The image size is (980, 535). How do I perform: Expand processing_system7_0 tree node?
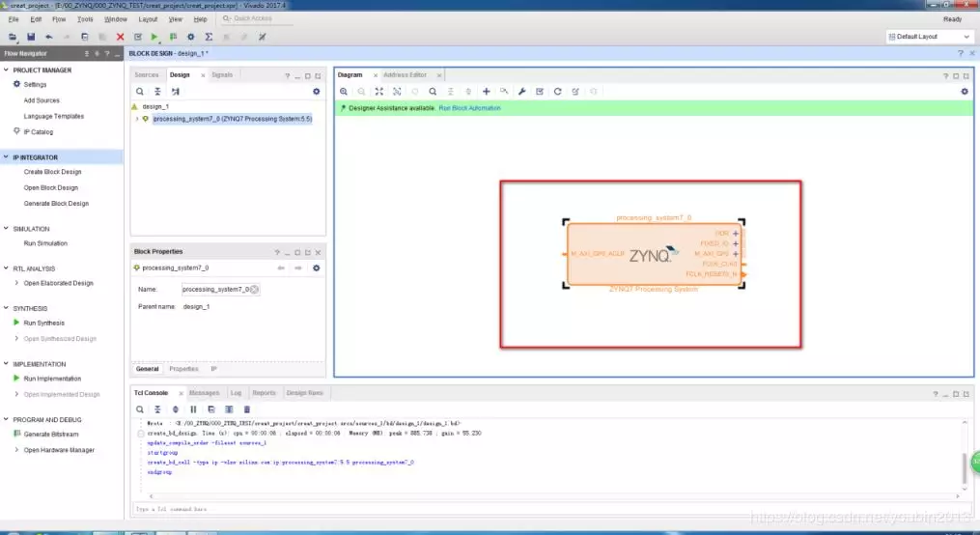(x=137, y=119)
